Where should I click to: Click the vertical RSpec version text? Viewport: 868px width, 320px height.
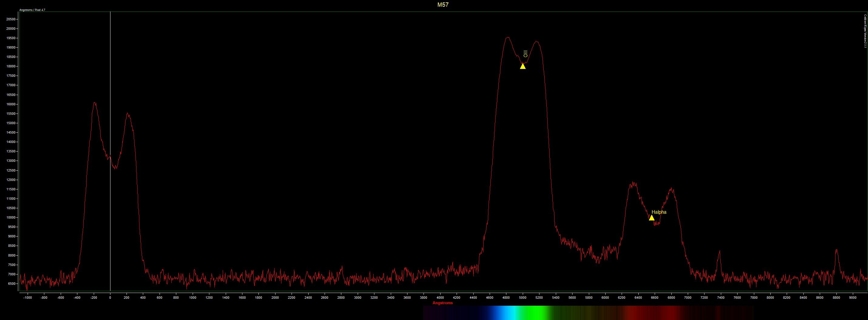(x=865, y=31)
